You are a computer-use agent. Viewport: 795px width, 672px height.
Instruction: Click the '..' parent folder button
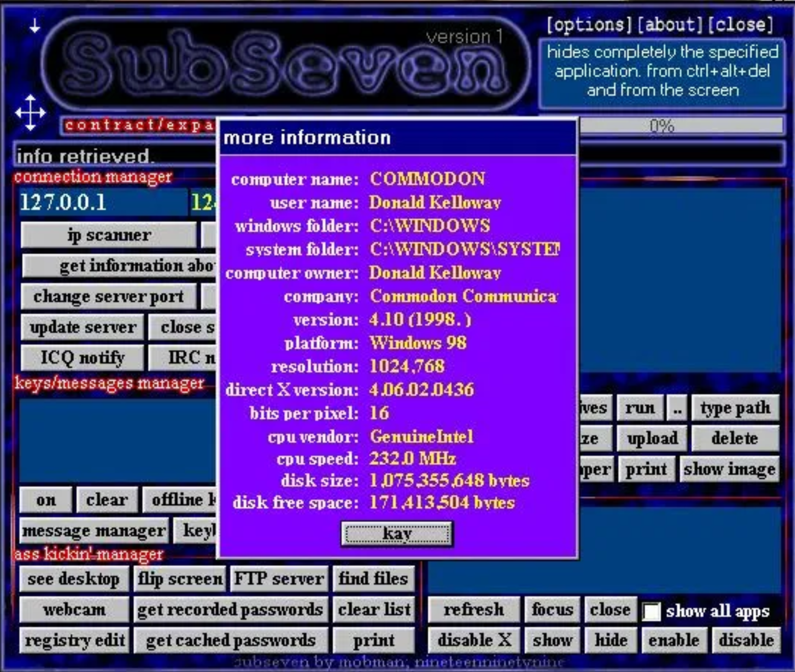coord(677,408)
